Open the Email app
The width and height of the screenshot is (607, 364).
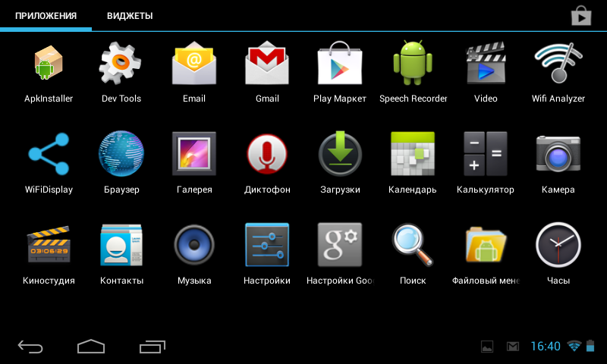tap(194, 63)
